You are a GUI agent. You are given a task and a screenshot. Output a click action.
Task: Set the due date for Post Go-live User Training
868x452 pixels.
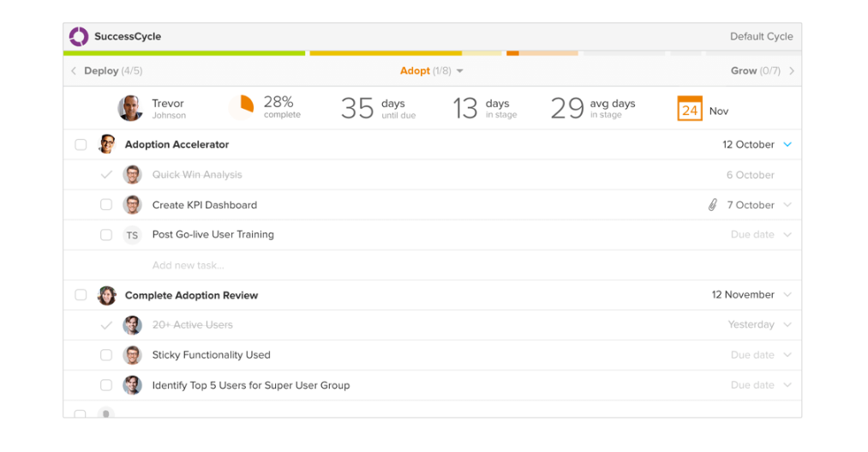pos(751,235)
